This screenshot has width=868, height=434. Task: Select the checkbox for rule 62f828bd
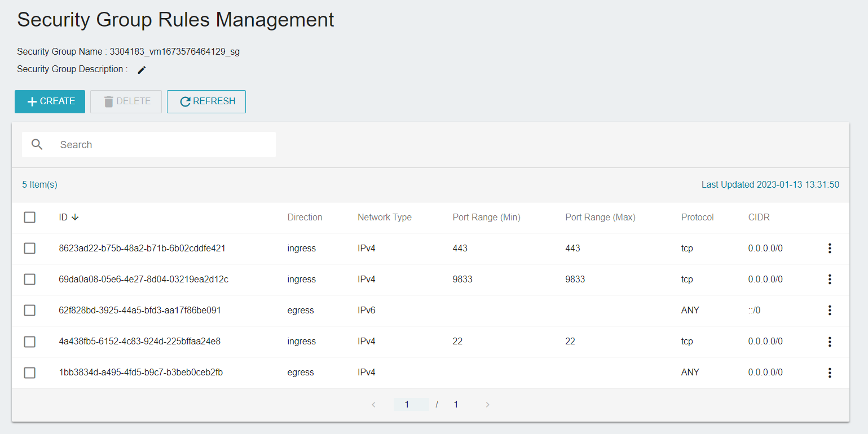pyautogui.click(x=30, y=311)
